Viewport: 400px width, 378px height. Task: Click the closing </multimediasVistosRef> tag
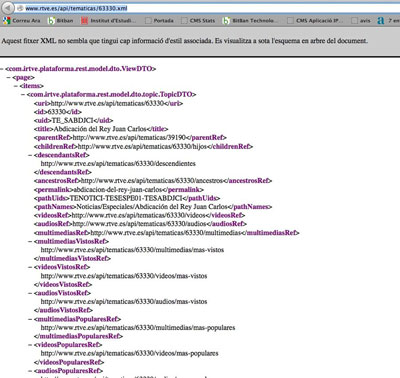click(x=72, y=259)
